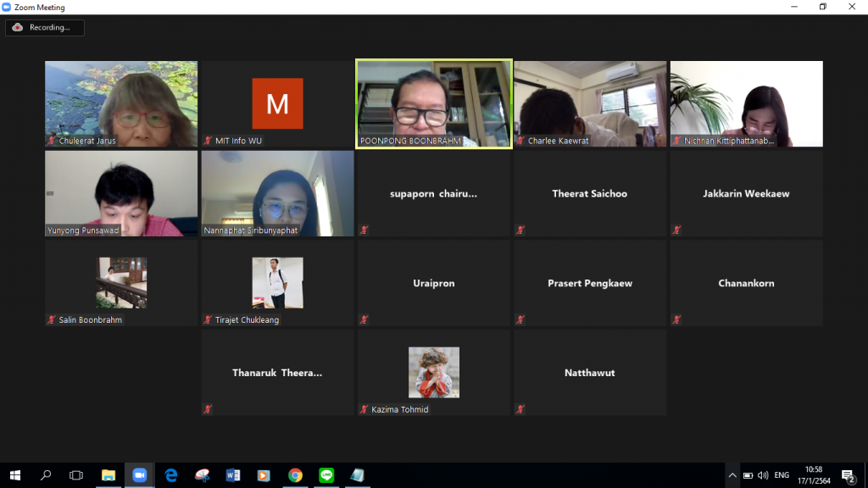Image resolution: width=868 pixels, height=488 pixels.
Task: Click the ENG language input indicator
Action: pos(782,475)
